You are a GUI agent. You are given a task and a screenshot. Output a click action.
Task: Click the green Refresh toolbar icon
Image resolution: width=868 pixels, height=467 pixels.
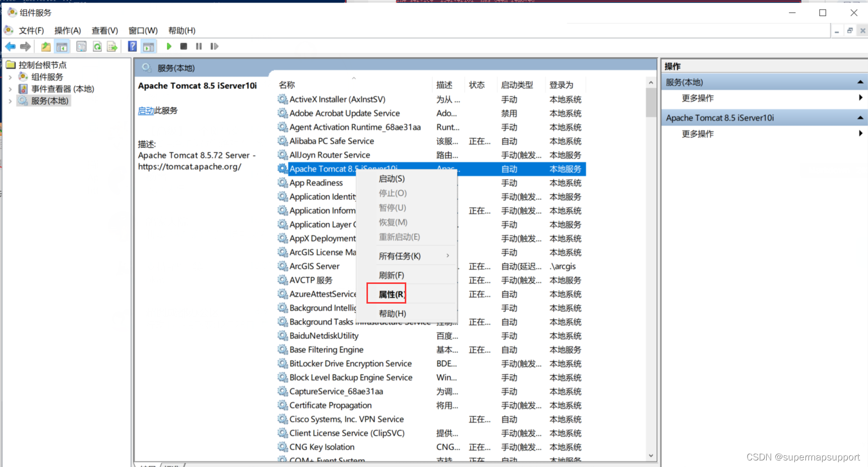(97, 46)
